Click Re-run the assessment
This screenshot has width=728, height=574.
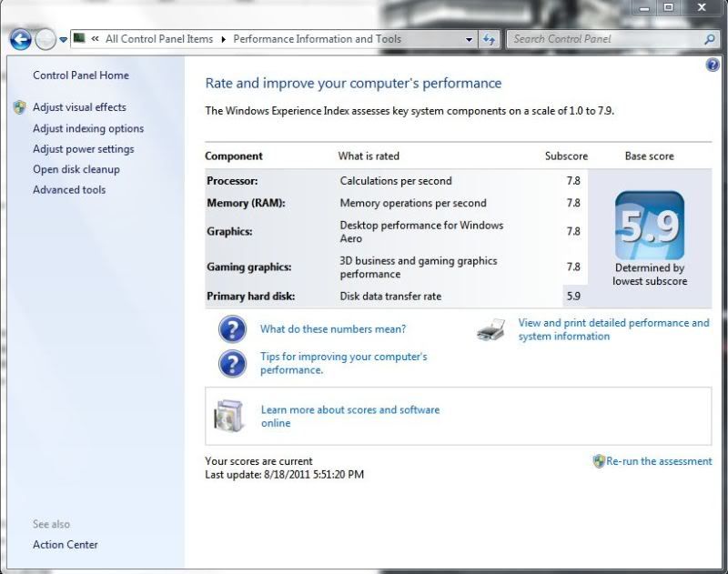(659, 461)
